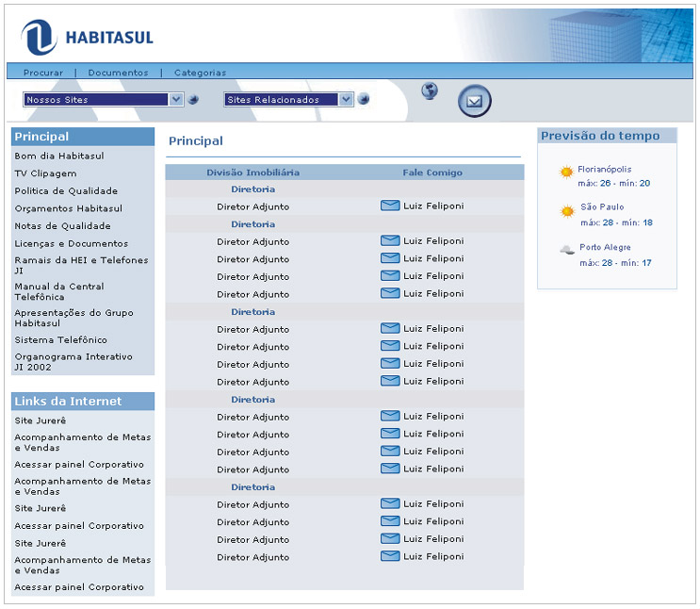Expand the Nossos Sites dropdown
700x609 pixels.
pyautogui.click(x=176, y=99)
